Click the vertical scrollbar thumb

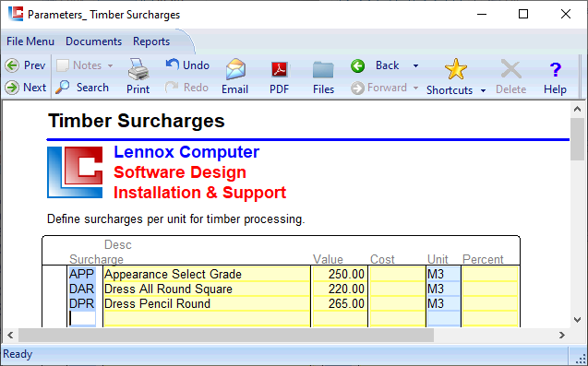[x=578, y=139]
